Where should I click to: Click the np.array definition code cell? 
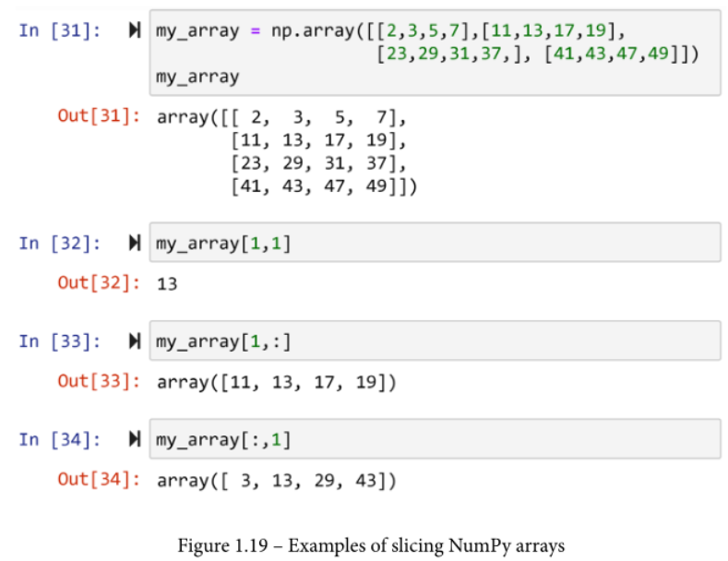435,53
